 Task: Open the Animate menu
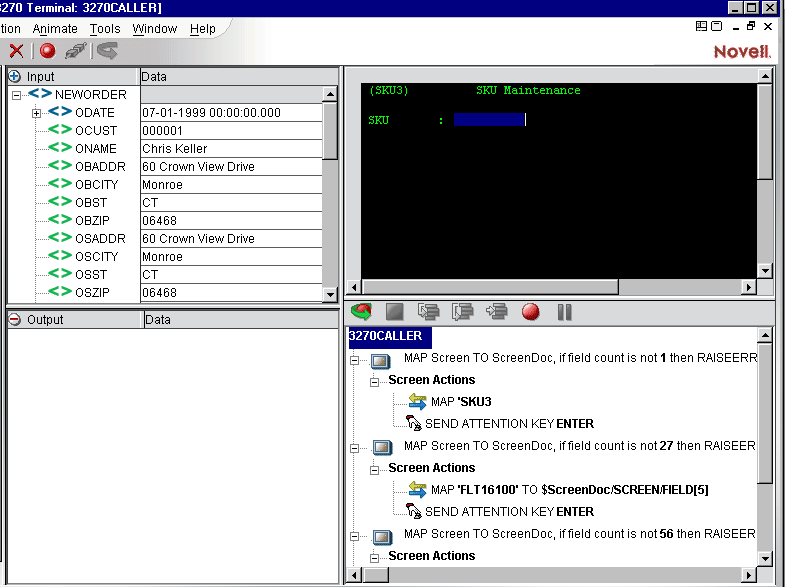(x=55, y=29)
